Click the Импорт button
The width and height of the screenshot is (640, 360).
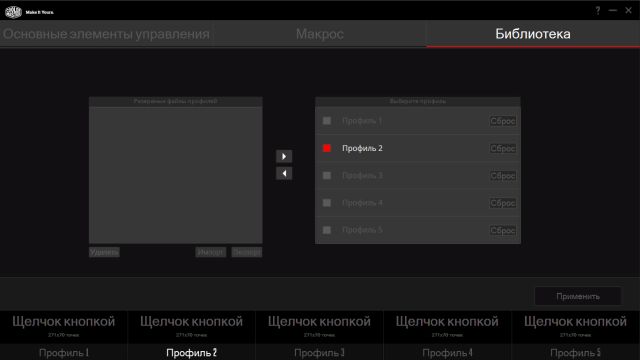point(211,252)
